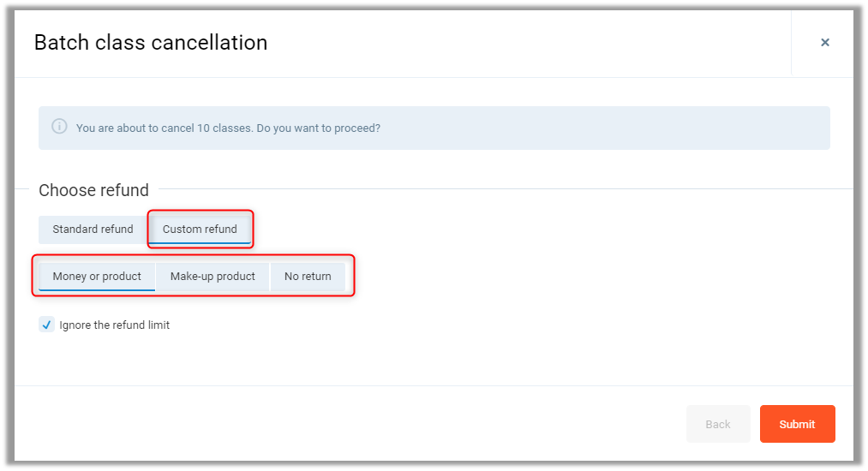Click empty header space right of the title
The image size is (868, 471).
[514, 43]
